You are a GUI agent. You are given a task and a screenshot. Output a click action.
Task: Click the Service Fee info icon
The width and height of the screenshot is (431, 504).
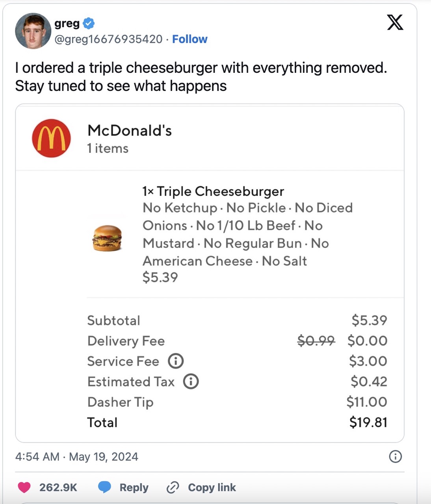coord(176,361)
